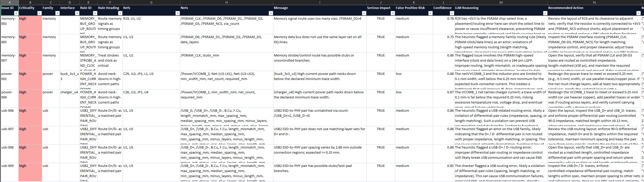The height and width of the screenshot is (182, 644).
Task: Click the 'charger_u4' interface cell
Action: coord(70,99)
